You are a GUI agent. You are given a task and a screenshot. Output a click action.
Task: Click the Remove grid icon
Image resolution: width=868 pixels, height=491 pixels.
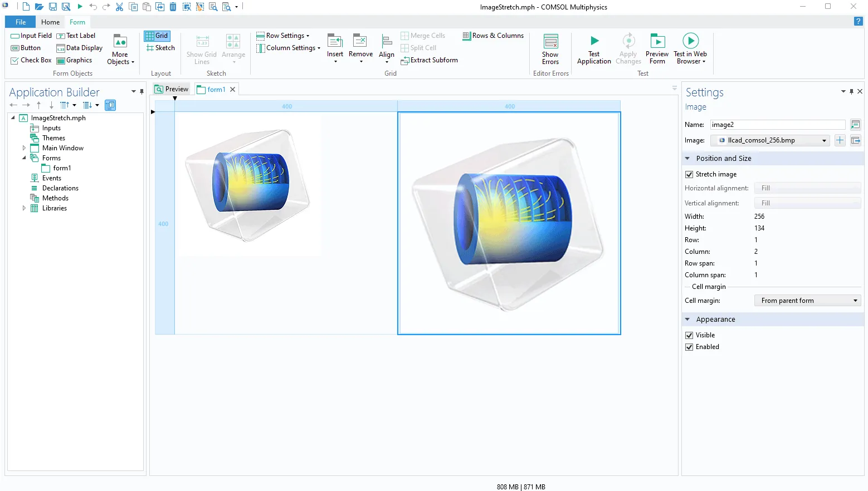360,41
